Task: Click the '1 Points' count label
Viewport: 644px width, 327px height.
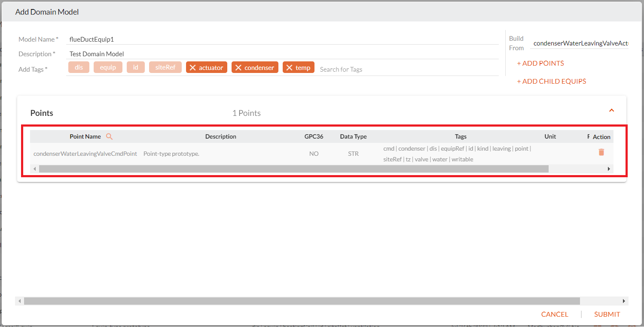Action: 247,113
